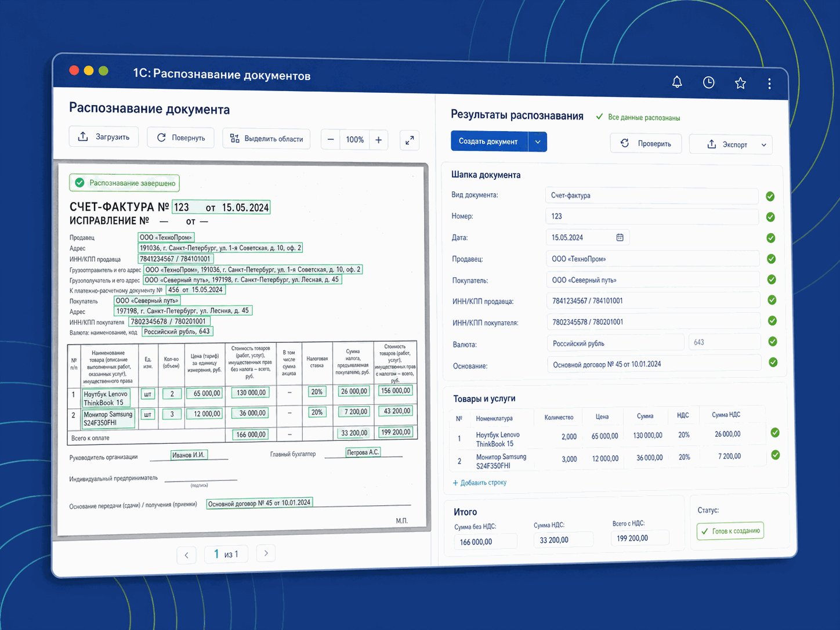Click Добавить строку link

(480, 483)
